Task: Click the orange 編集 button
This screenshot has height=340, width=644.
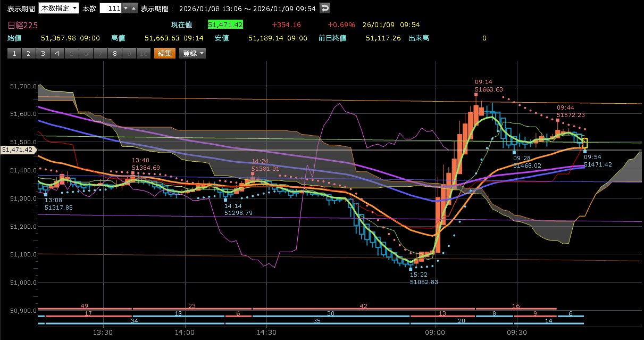Action: [x=164, y=53]
